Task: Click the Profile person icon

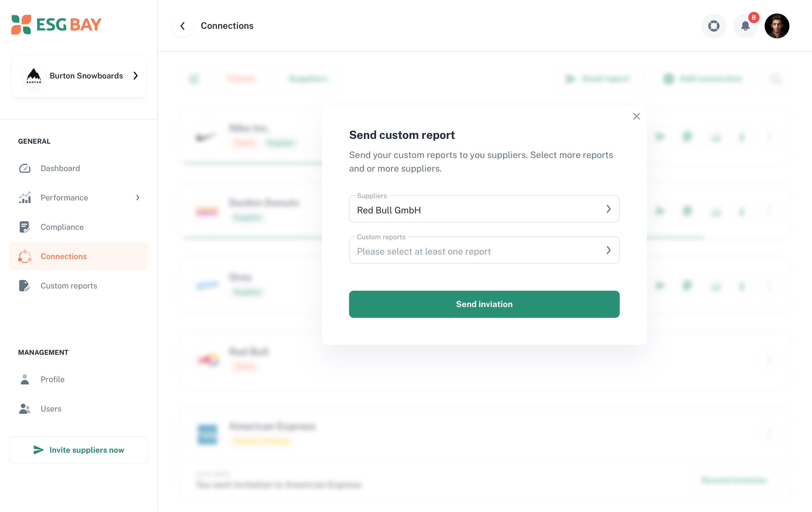Action: coord(25,379)
